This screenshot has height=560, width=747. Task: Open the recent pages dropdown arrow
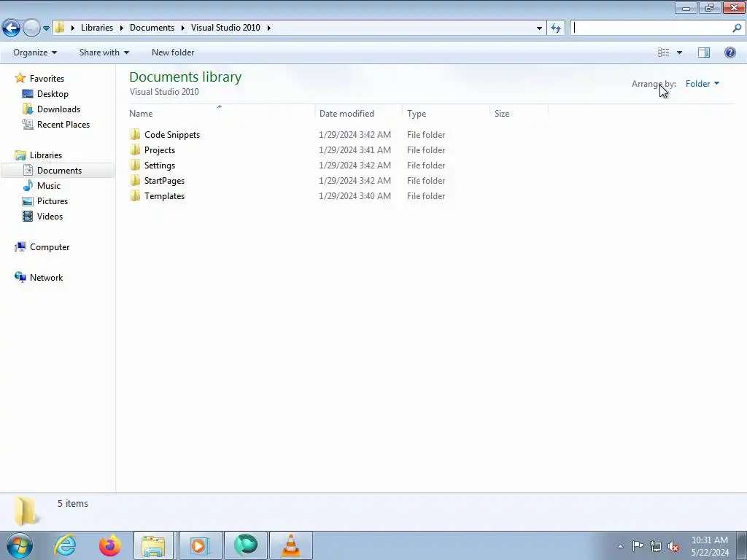tap(46, 28)
